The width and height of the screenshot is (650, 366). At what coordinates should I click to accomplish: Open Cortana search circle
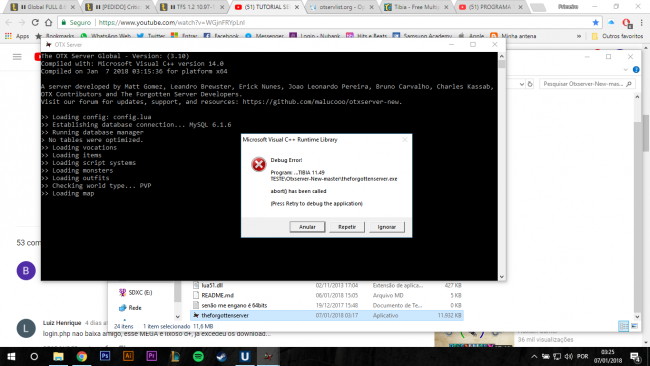34,356
